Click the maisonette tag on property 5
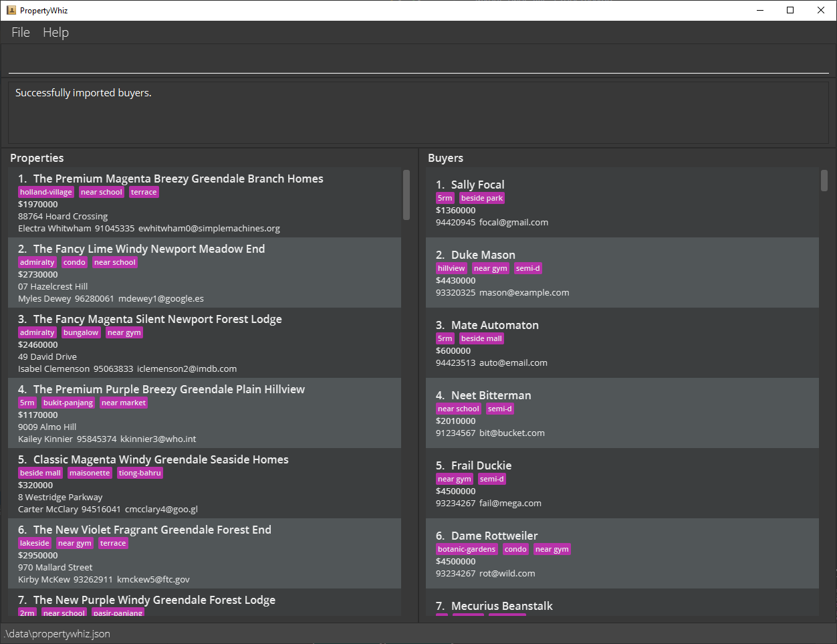 90,473
